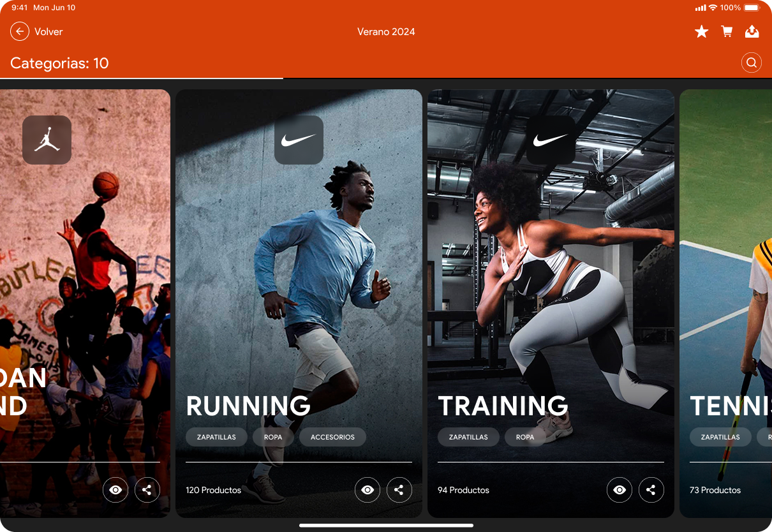
Task: Click the 'Categorias: 10' heading
Action: 59,63
